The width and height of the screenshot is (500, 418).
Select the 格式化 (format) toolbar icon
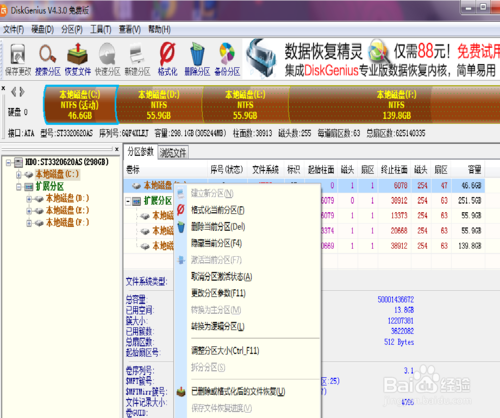[167, 60]
